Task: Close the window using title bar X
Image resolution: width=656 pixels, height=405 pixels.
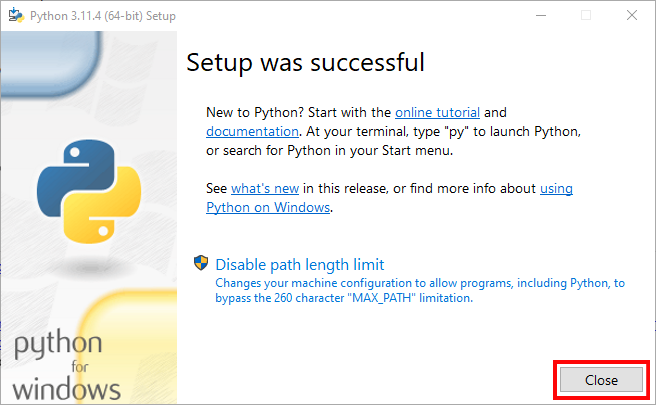Action: pos(632,14)
